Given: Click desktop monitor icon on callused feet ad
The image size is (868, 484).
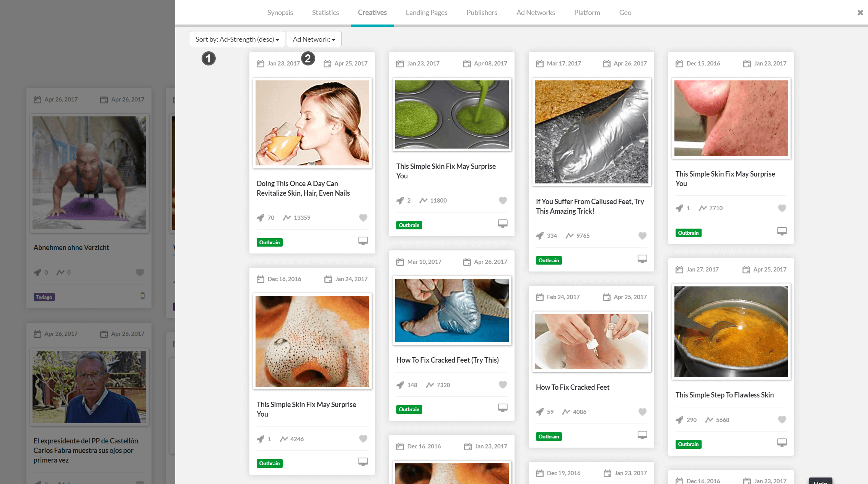Looking at the screenshot, I should (642, 259).
